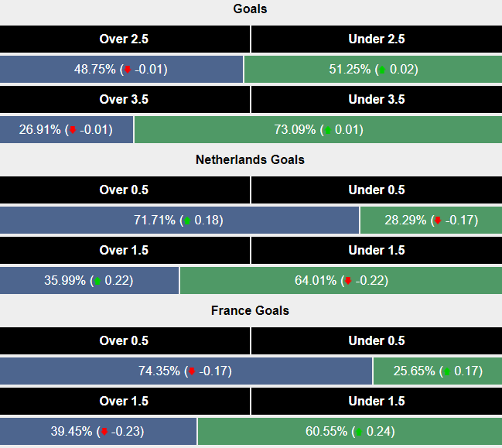This screenshot has height=448, width=502.
Task: Click green up arrow beside 60.55%
Action: [x=359, y=432]
